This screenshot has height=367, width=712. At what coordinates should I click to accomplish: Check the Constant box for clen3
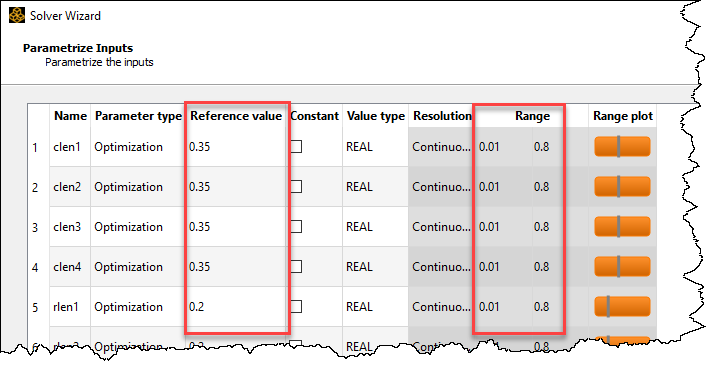point(296,227)
